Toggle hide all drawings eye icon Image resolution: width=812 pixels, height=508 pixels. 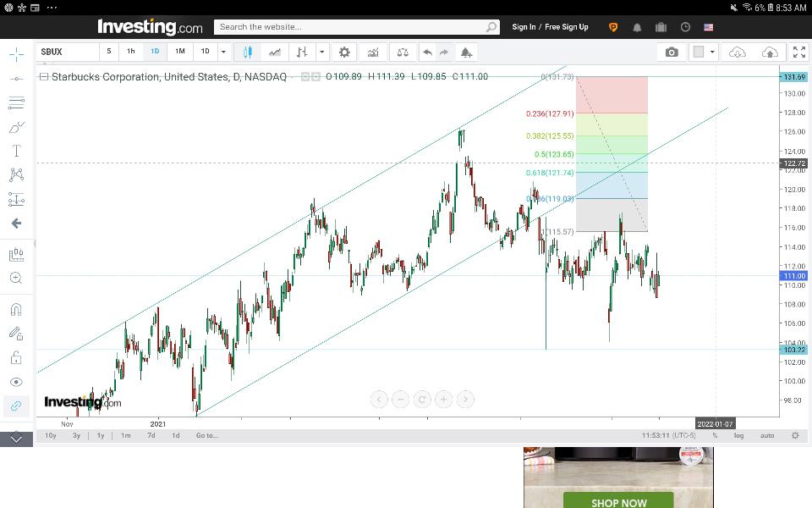click(16, 382)
